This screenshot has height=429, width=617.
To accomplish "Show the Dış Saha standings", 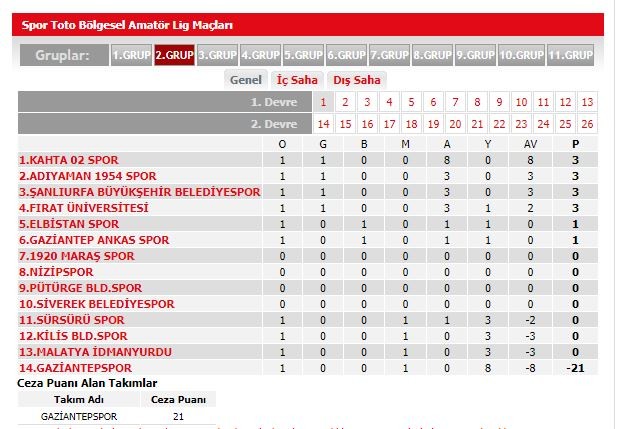I will point(357,80).
